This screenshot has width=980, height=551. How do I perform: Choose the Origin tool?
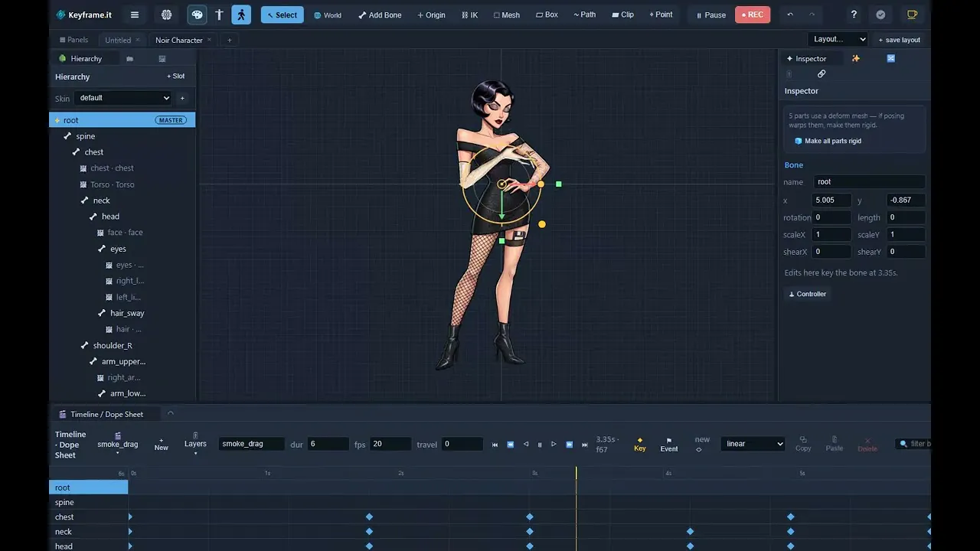coord(431,15)
